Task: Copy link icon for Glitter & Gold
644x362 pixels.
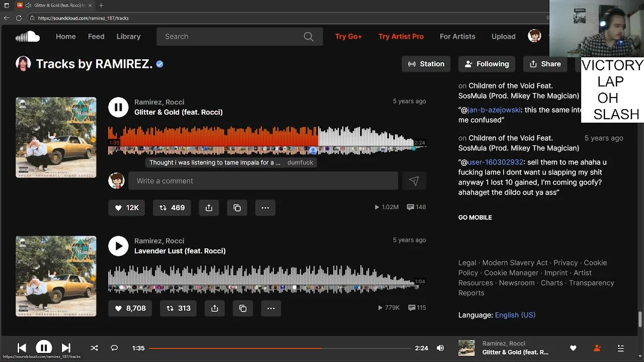Action: pyautogui.click(x=237, y=208)
